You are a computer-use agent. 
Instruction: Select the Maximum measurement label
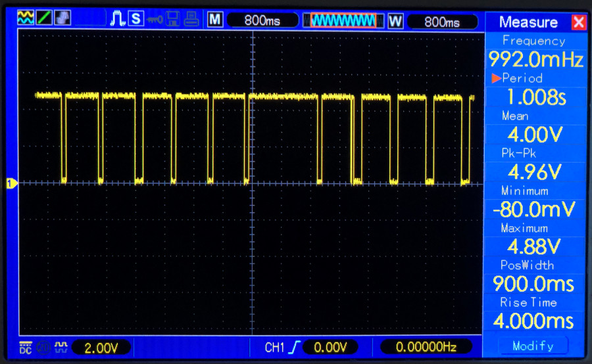coord(524,228)
